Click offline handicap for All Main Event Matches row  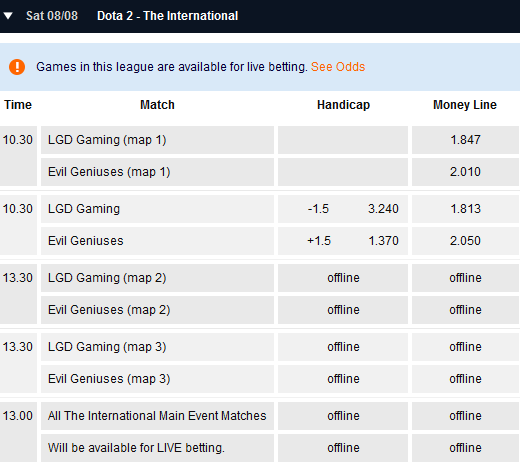pyautogui.click(x=343, y=416)
